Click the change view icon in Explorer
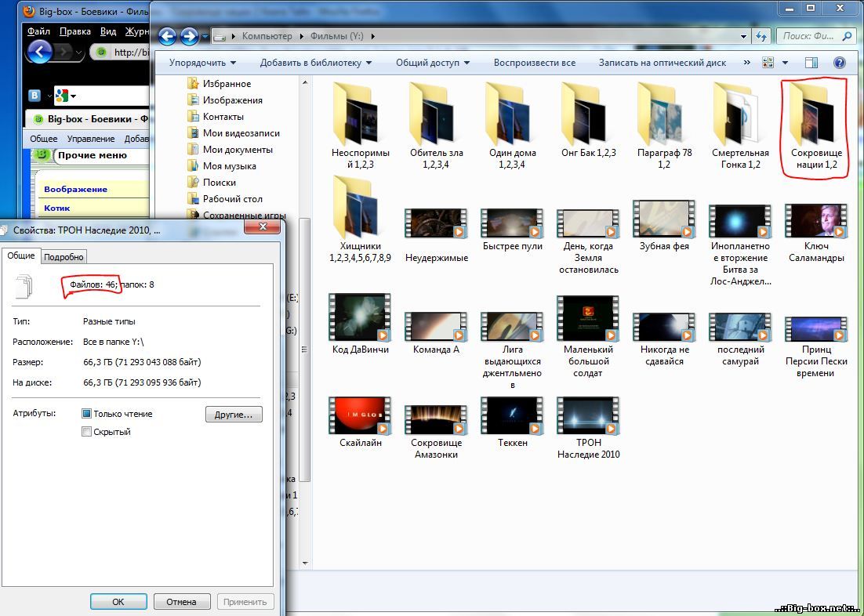The height and width of the screenshot is (616, 864). (768, 63)
